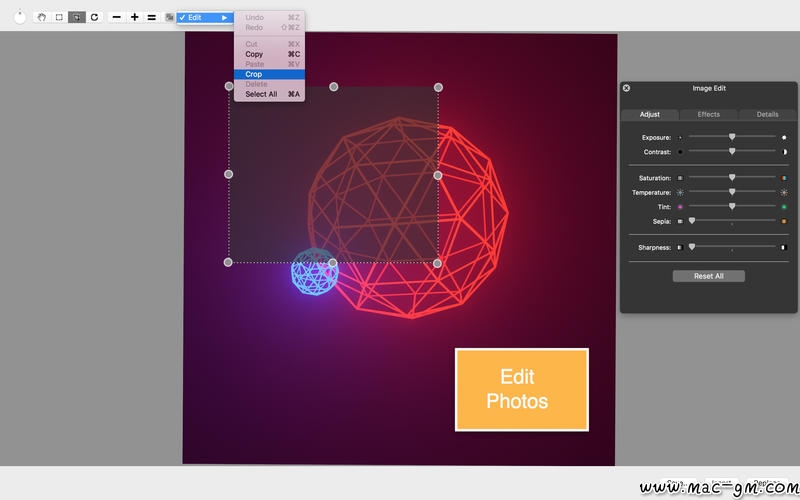The image size is (800, 500).
Task: Click the Delete menu entry
Action: (x=269, y=84)
